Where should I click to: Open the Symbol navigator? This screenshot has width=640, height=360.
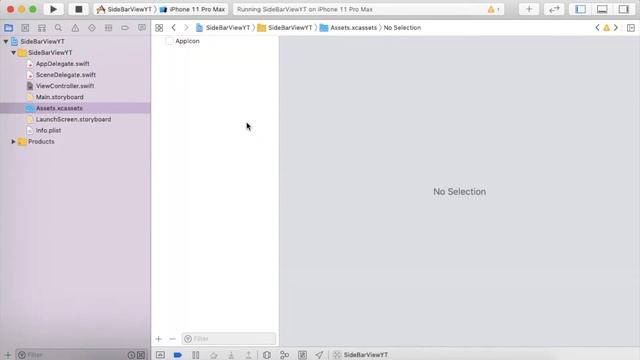click(42, 28)
